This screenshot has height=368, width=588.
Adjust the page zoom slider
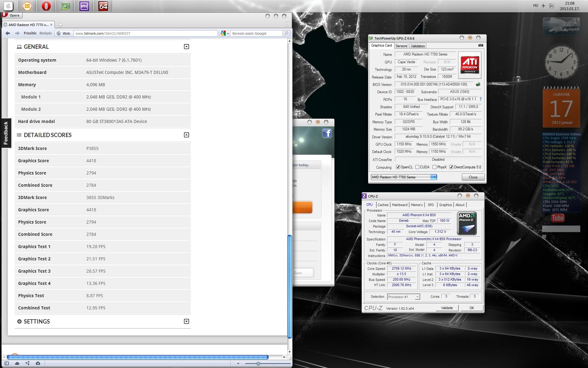click(x=258, y=364)
